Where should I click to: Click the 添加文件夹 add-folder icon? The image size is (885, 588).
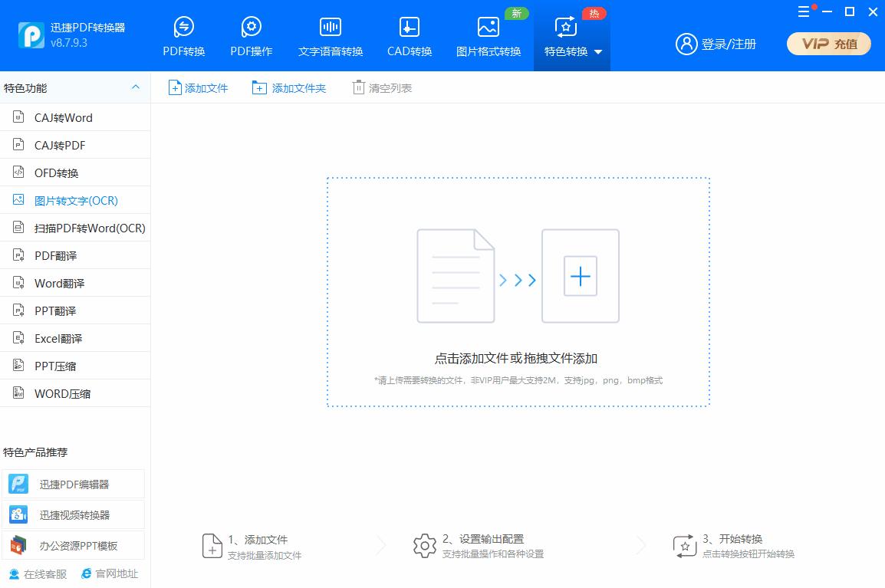[258, 87]
